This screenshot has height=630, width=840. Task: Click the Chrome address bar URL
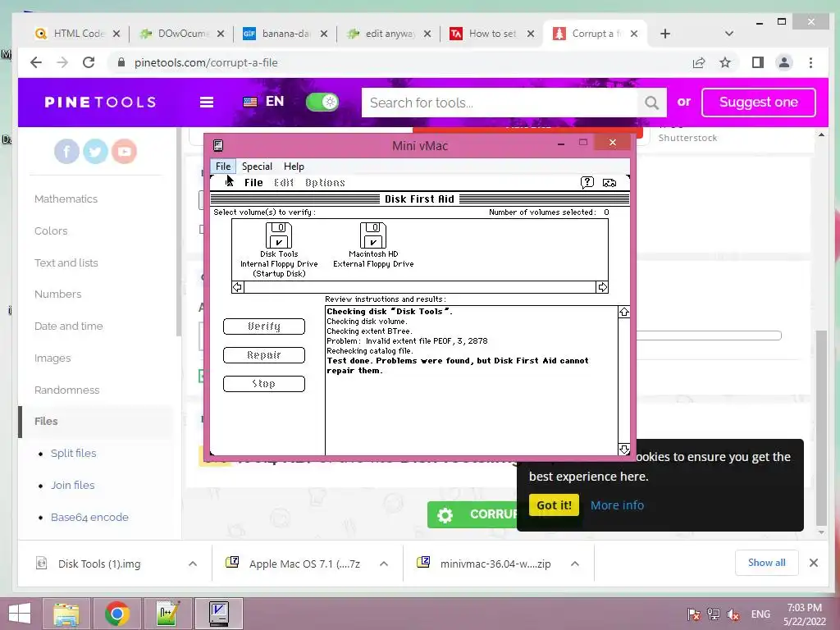(x=206, y=62)
